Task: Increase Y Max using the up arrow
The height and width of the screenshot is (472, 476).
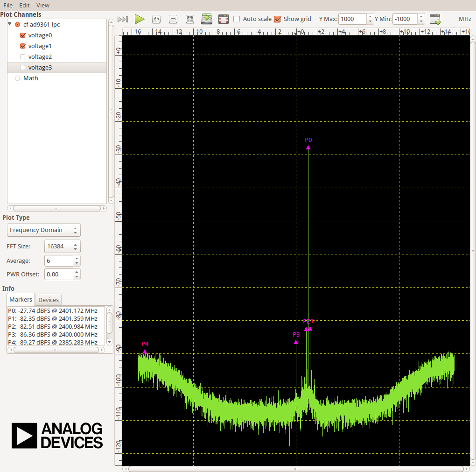Action: [370, 16]
